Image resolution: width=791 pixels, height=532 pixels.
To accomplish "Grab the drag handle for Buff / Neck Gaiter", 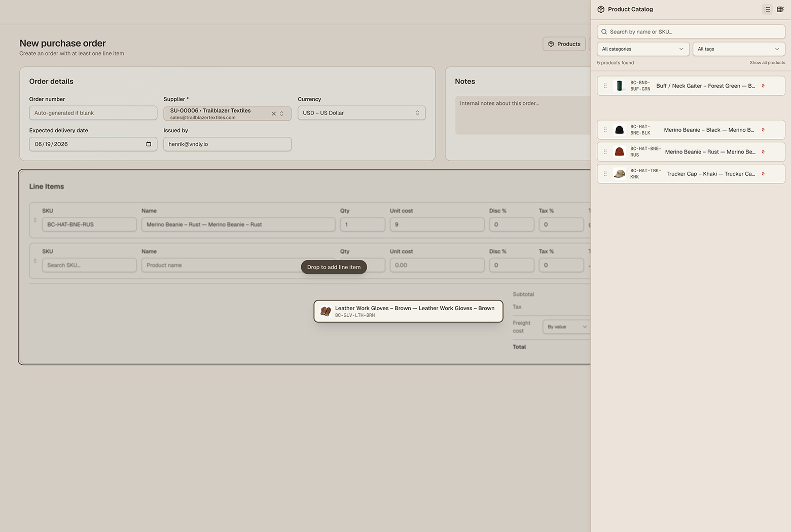I will coord(605,86).
